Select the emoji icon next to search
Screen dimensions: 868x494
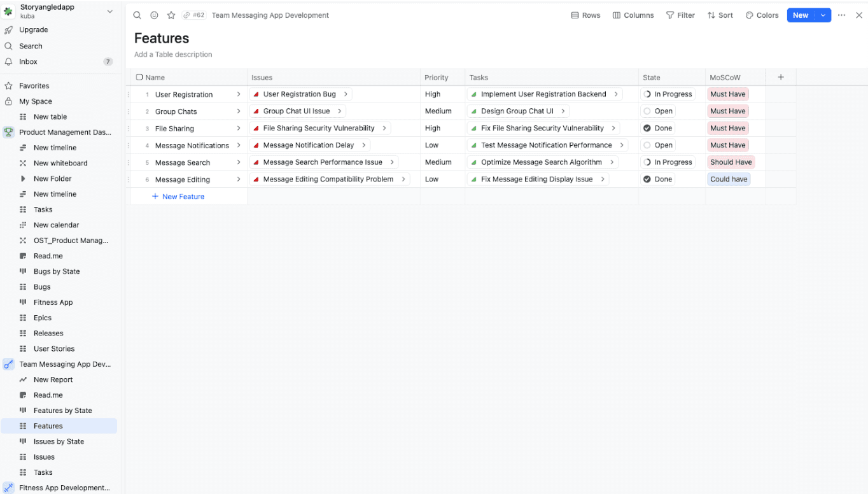pyautogui.click(x=155, y=15)
